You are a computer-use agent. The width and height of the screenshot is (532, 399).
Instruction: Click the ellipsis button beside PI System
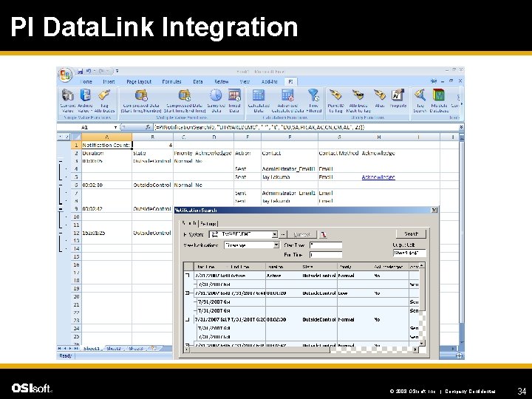283,234
